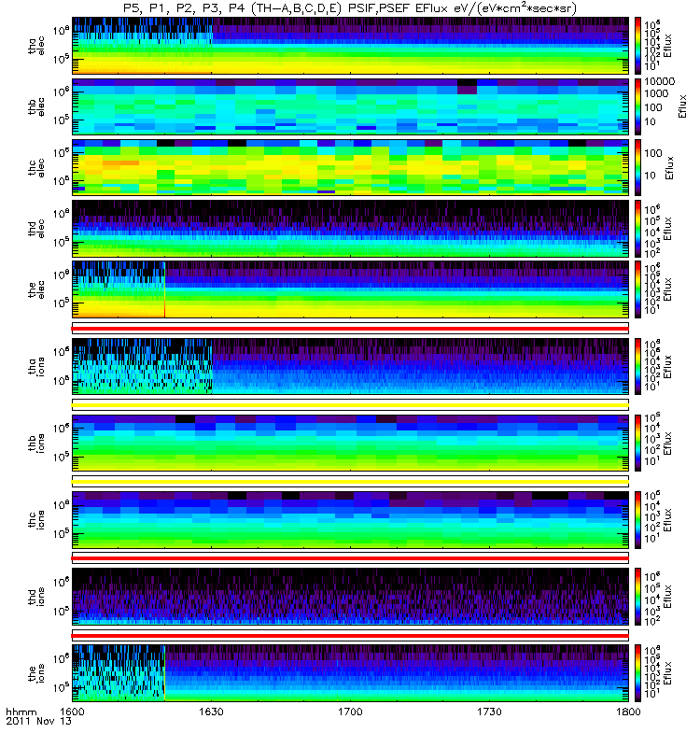This screenshot has width=700, height=747.
Task: Click the black data gap in thb elec panel
Action: click(467, 83)
